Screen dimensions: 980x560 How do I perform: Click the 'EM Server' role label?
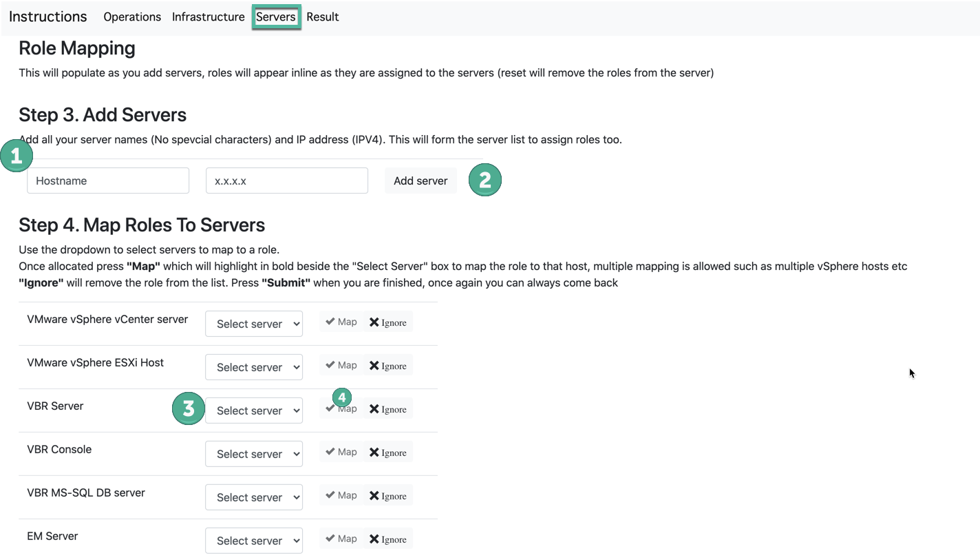[52, 537]
